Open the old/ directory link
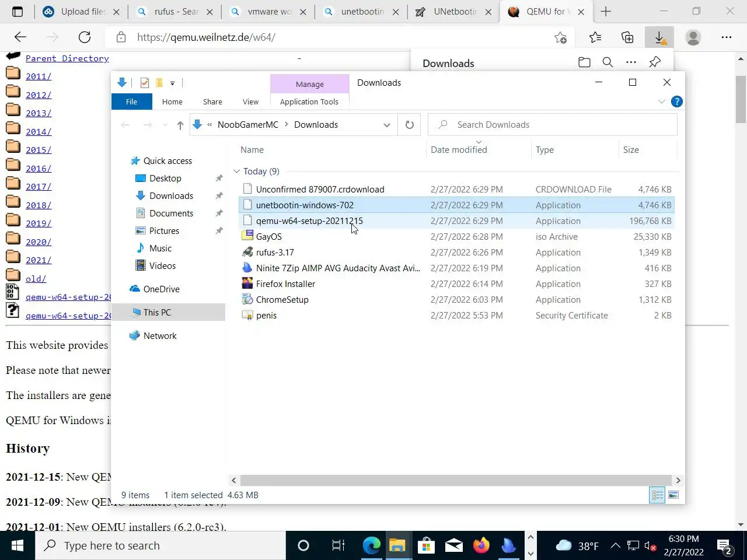Viewport: 747px width, 560px height. [x=36, y=279]
